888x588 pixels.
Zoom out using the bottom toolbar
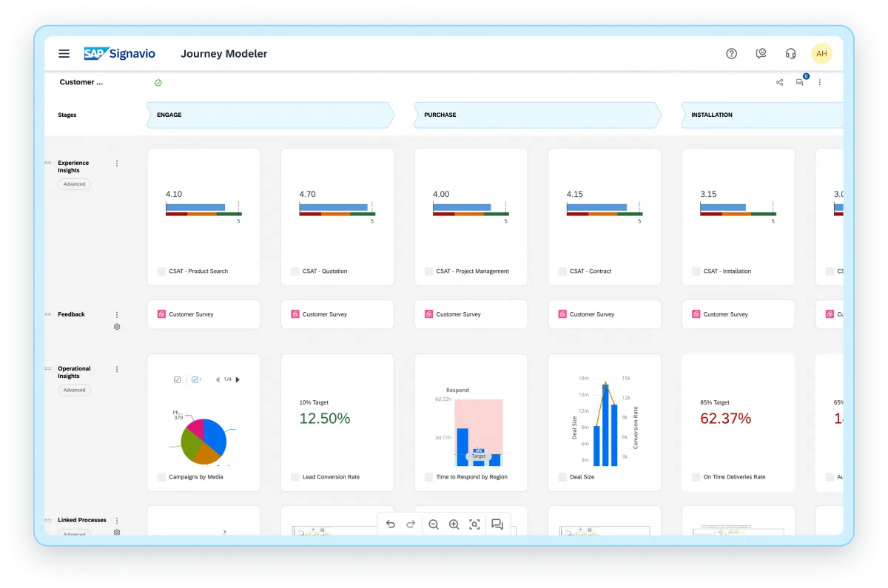click(x=434, y=524)
